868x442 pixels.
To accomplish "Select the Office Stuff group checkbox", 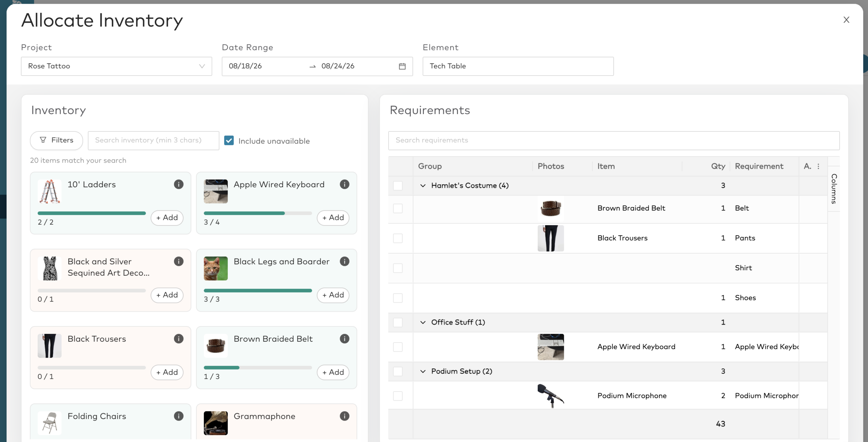I will (x=398, y=322).
